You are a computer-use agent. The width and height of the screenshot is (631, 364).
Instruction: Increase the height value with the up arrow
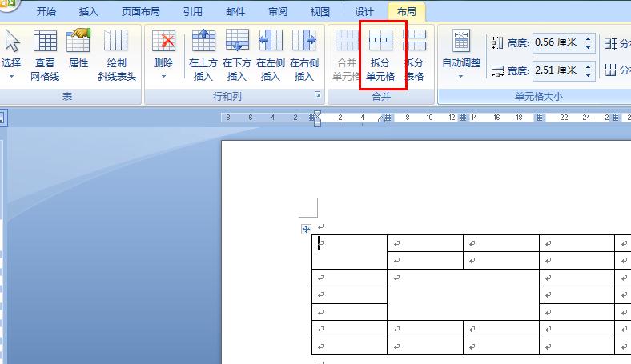pyautogui.click(x=589, y=38)
